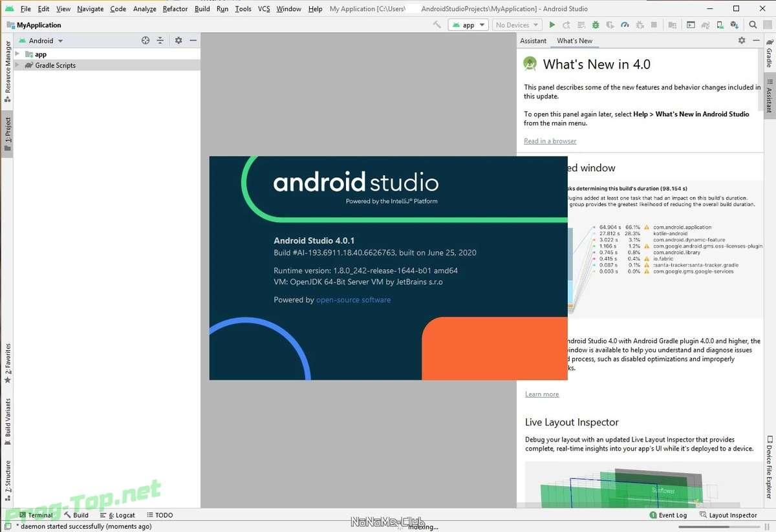Click the Make Project hammer icon

tap(437, 25)
